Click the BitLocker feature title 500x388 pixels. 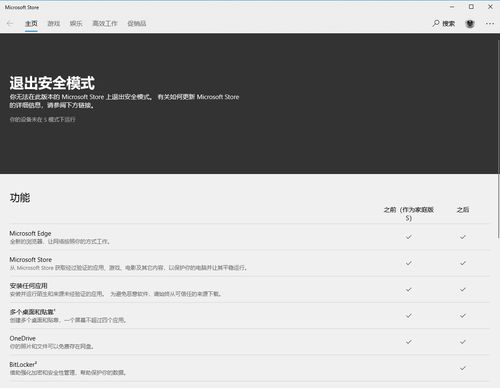coord(23,364)
